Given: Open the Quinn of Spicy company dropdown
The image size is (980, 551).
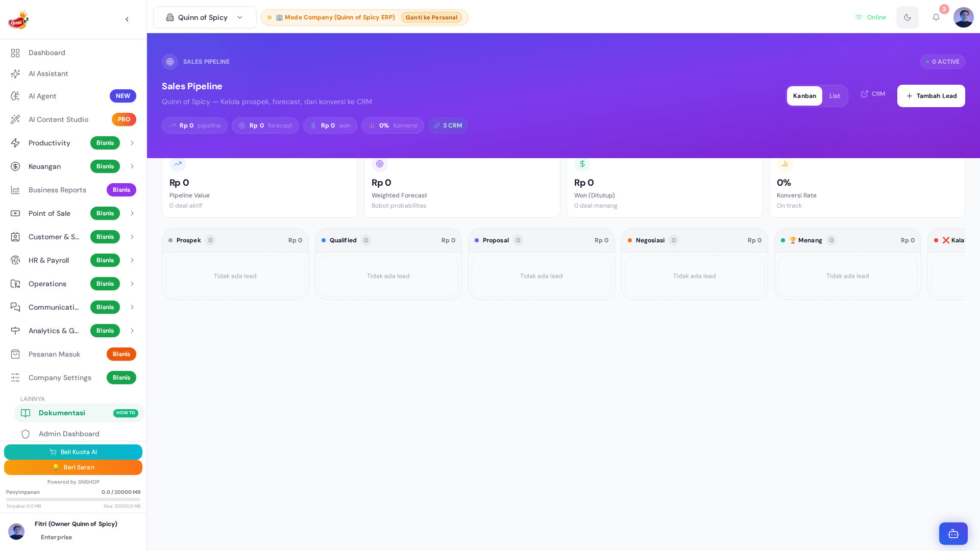Looking at the screenshot, I should click(205, 17).
